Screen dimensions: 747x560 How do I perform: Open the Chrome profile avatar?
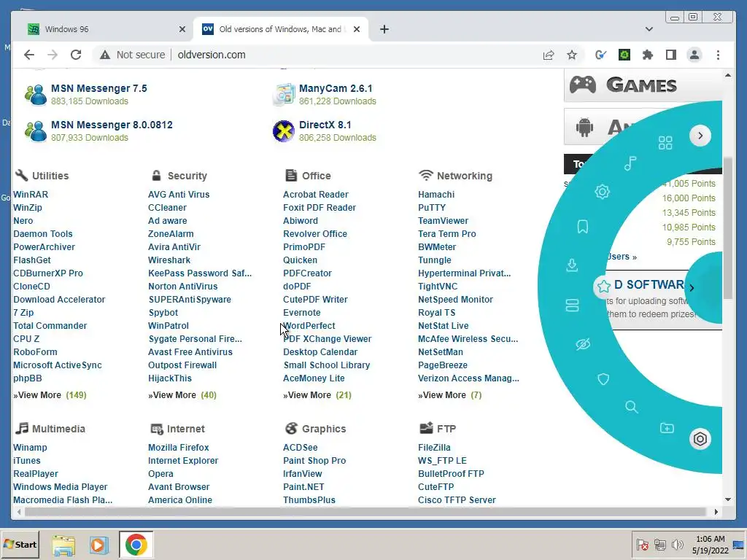coord(694,55)
